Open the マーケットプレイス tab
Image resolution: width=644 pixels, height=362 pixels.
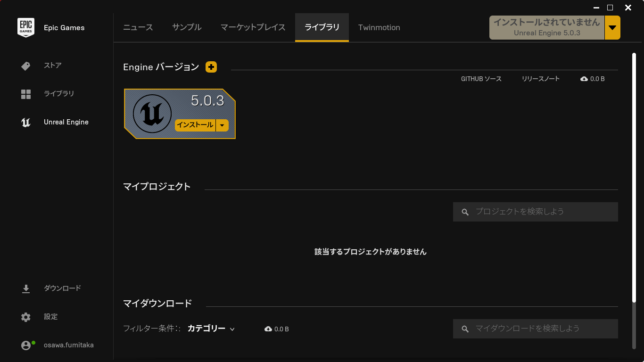coord(253,27)
